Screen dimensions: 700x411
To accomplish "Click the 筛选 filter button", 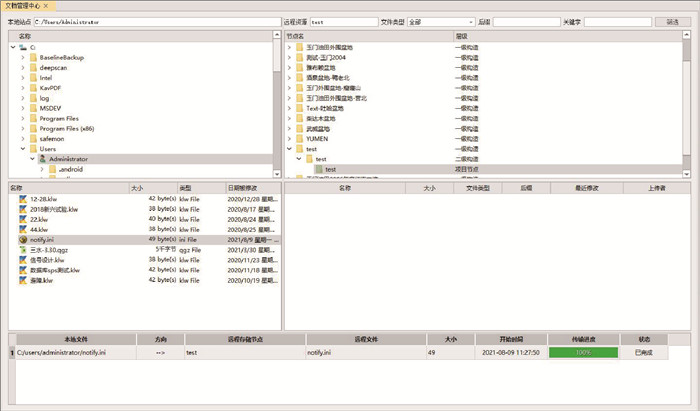I will [x=672, y=21].
